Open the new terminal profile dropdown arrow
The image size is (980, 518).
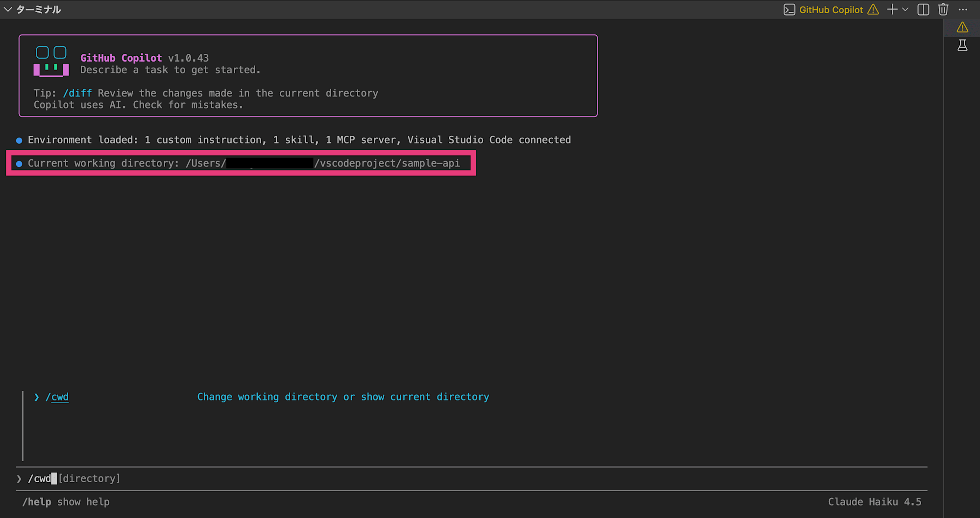pos(905,9)
